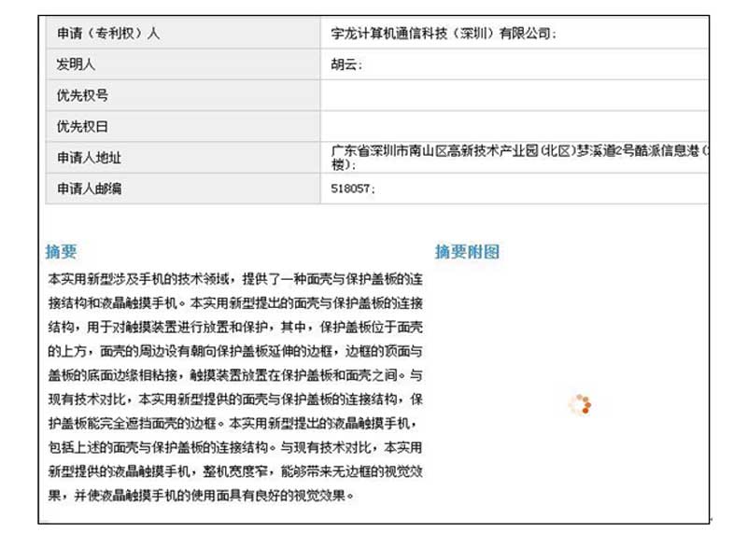
Task: Click the last abstract line starting 果，并使液晶触摸手机
Action: (x=201, y=496)
